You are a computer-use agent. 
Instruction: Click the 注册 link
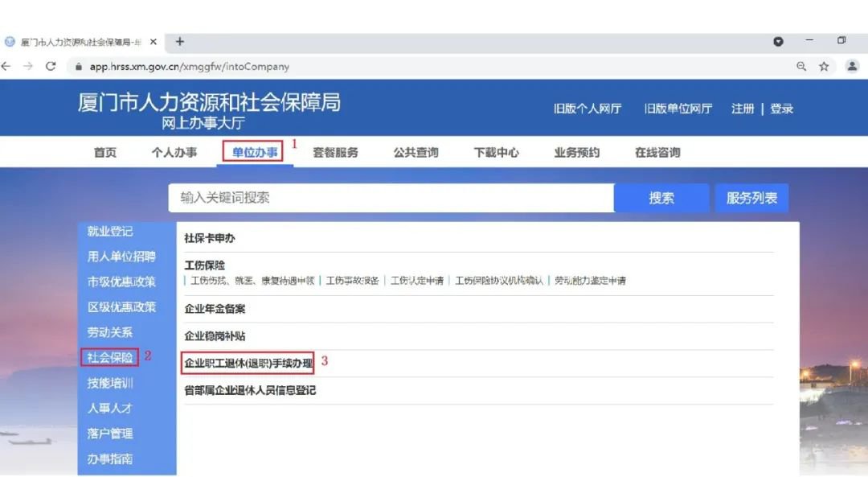pos(743,109)
